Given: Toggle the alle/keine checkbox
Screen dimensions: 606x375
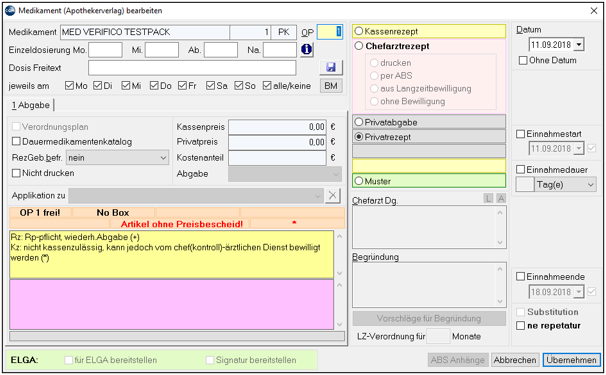Looking at the screenshot, I should [x=267, y=85].
